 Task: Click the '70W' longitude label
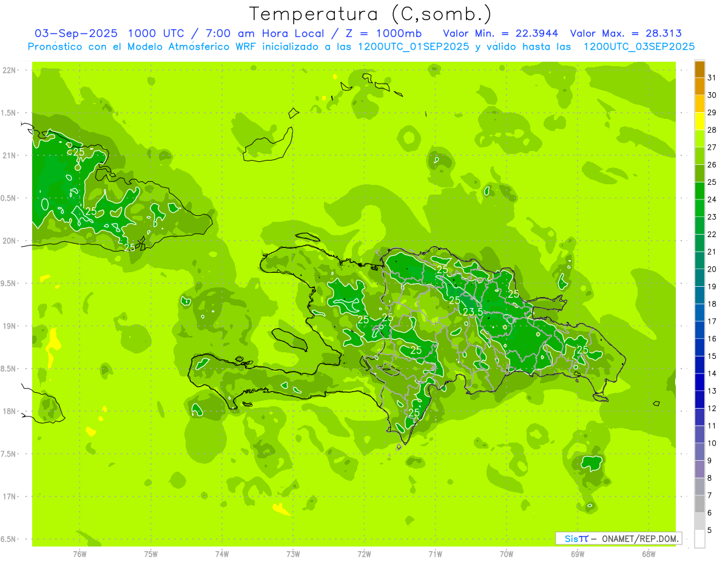(507, 554)
